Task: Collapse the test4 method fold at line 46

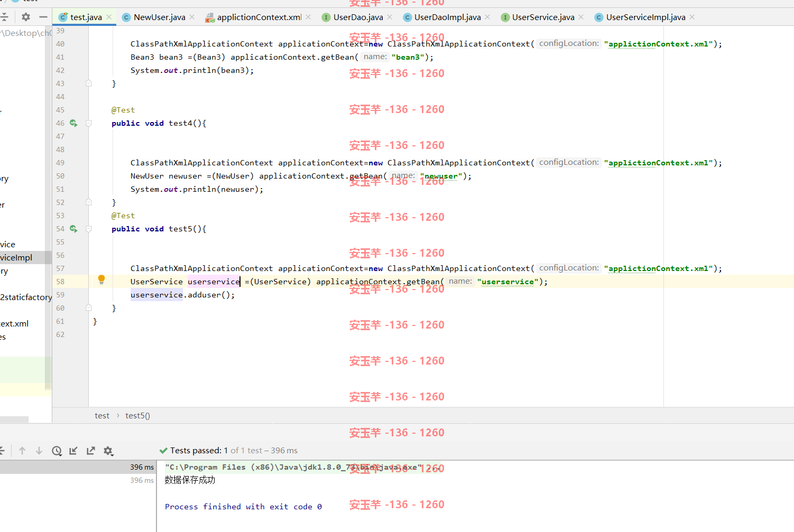Action: [89, 123]
